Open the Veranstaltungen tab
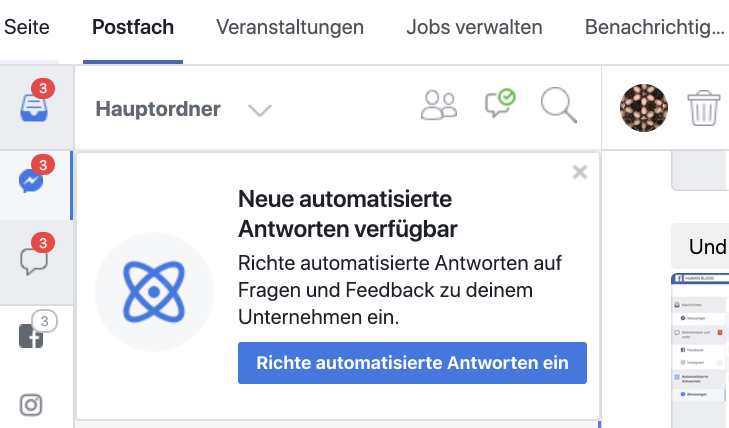 pos(290,27)
